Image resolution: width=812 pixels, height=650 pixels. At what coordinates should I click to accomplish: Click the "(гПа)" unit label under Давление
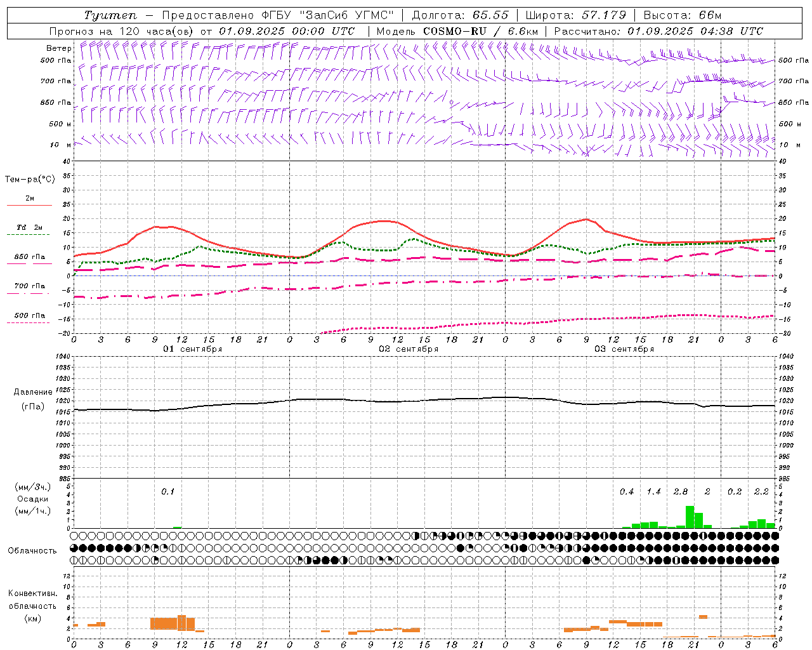click(33, 407)
